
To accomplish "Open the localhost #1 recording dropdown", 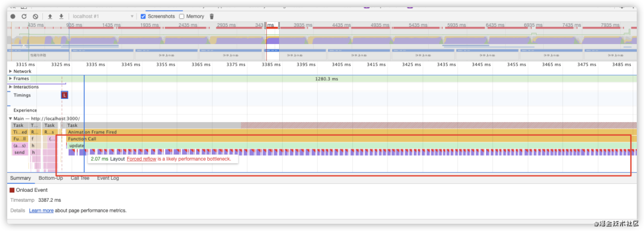I will coord(103,17).
